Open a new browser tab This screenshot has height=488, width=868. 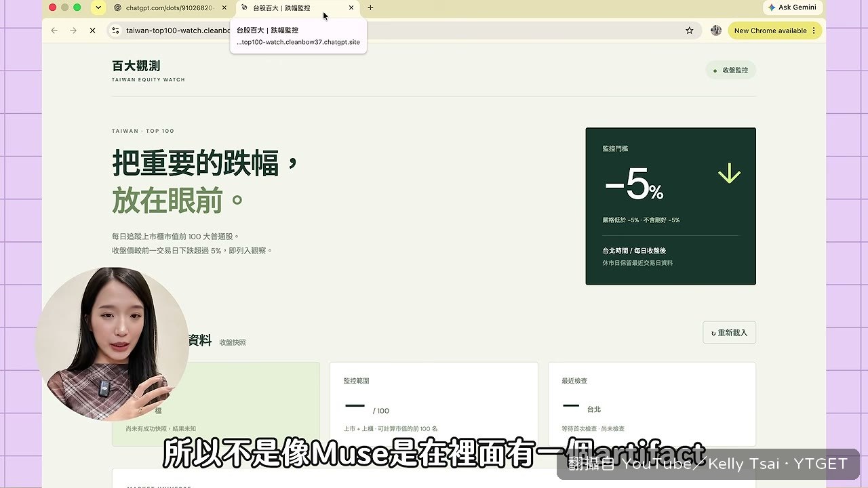(x=370, y=7)
